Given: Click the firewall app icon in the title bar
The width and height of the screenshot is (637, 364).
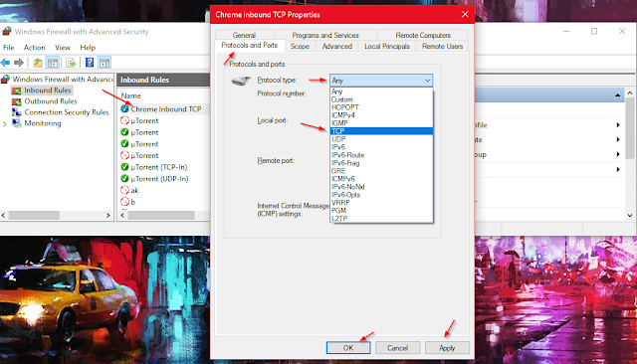Looking at the screenshot, I should click(x=7, y=32).
